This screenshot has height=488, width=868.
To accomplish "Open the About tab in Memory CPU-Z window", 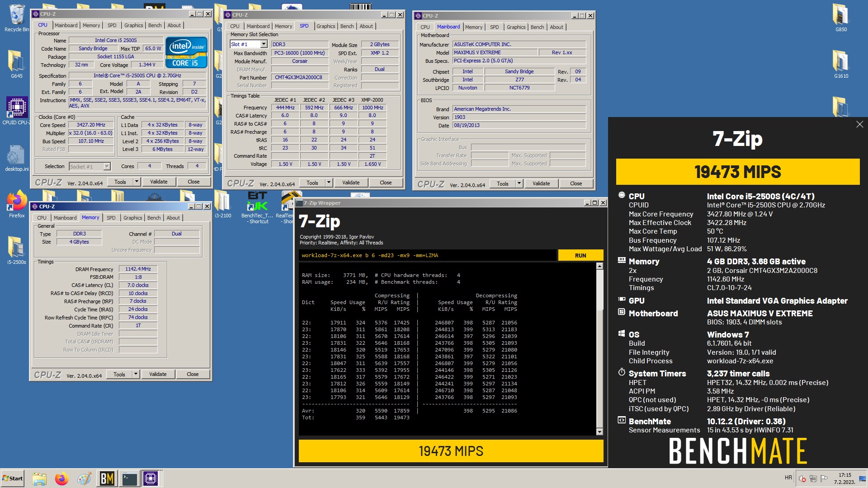I will 173,218.
